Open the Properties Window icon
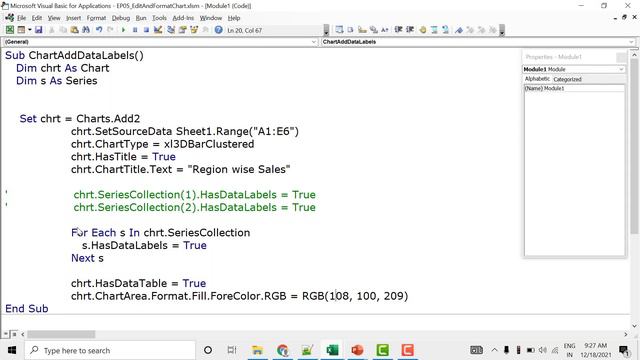The image size is (640, 360). 182,30
